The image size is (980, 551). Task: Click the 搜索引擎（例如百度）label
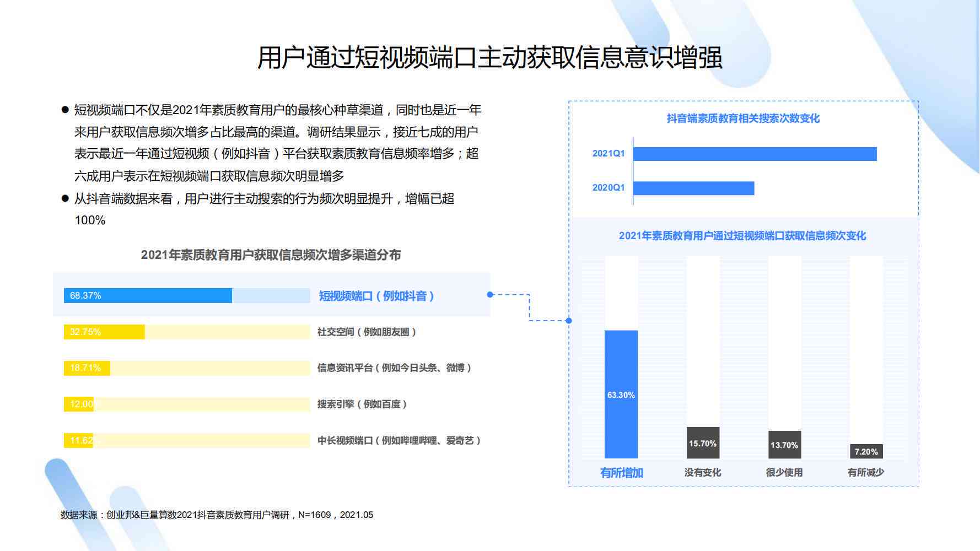362,404
